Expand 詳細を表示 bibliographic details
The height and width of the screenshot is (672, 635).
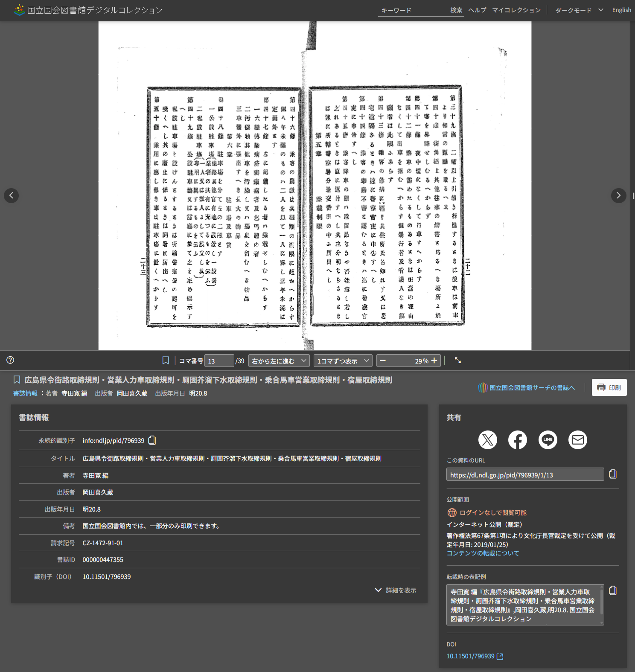tap(396, 590)
